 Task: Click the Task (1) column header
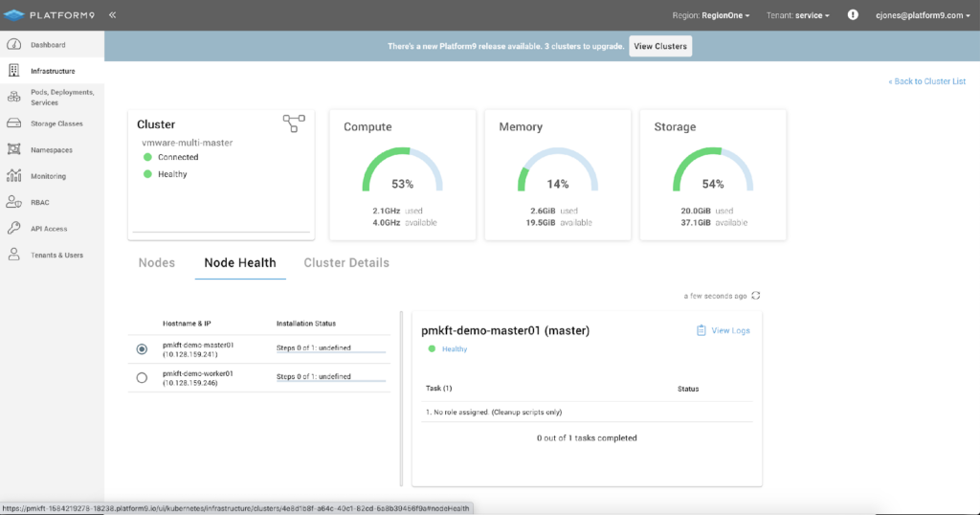coord(438,388)
